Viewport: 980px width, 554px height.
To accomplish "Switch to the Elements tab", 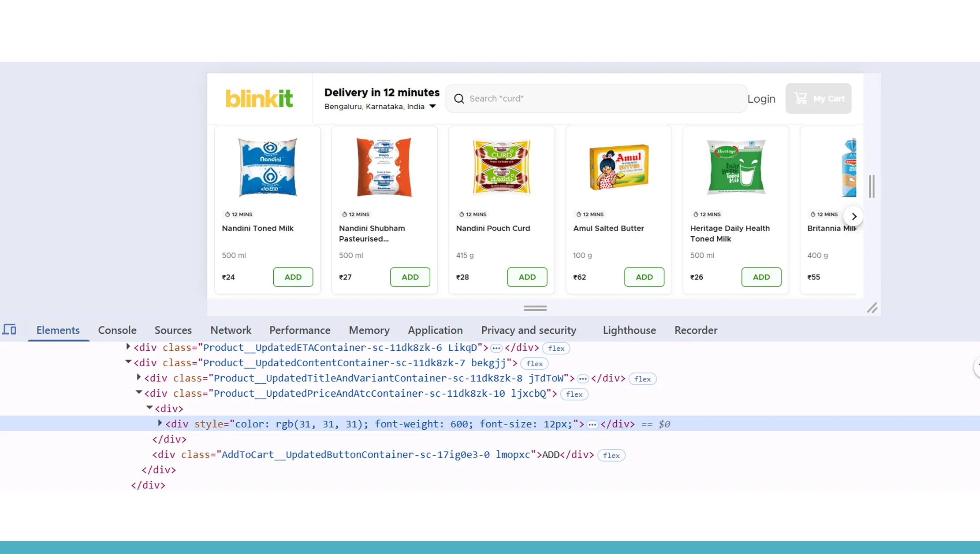I will [x=58, y=330].
